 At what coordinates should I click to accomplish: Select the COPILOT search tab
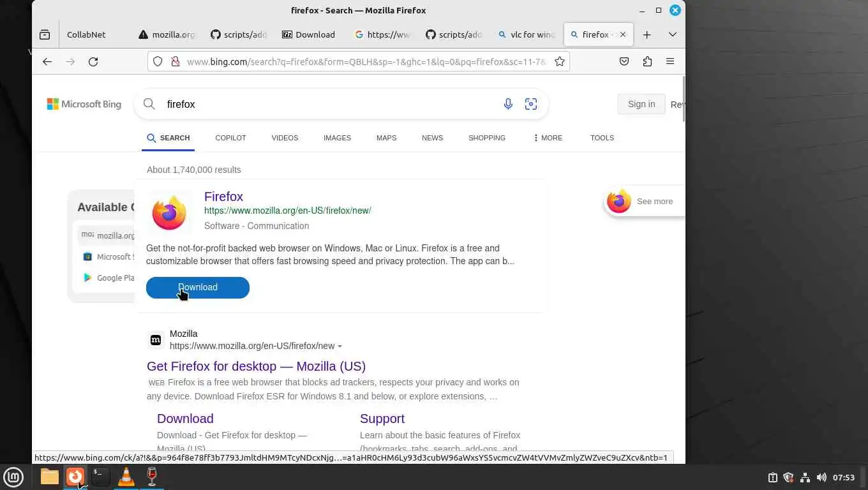[230, 138]
